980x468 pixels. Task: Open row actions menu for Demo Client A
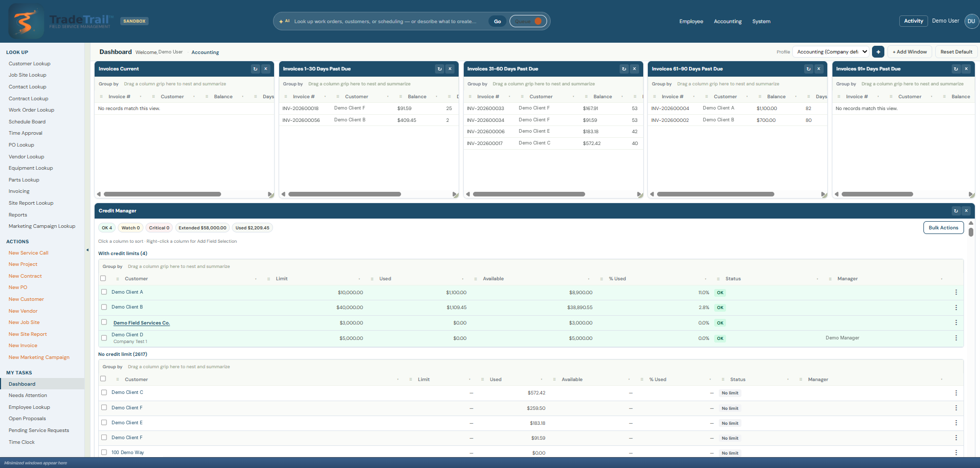[x=956, y=292]
